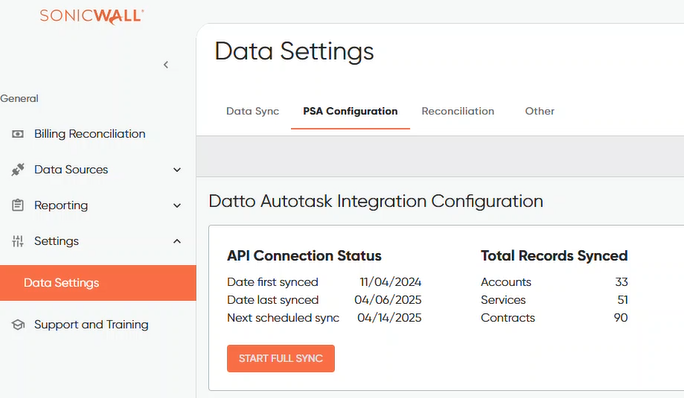The height and width of the screenshot is (398, 684).
Task: Click the Settings menu item
Action: pos(57,241)
